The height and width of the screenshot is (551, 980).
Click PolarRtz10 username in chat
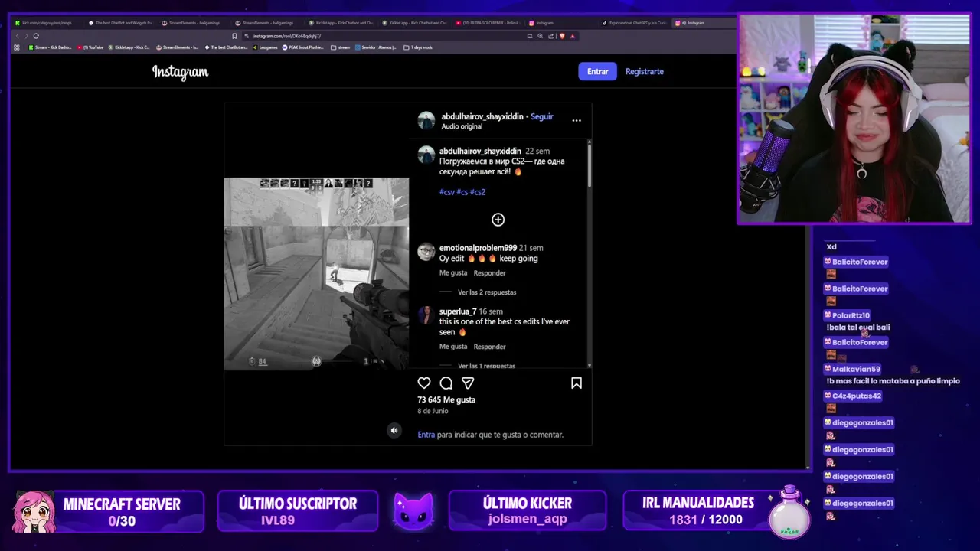tap(851, 315)
